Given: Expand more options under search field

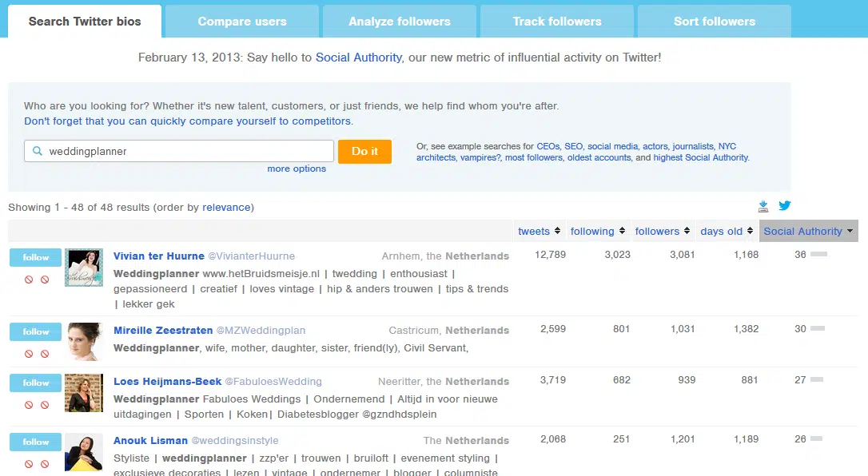Looking at the screenshot, I should click(x=297, y=169).
